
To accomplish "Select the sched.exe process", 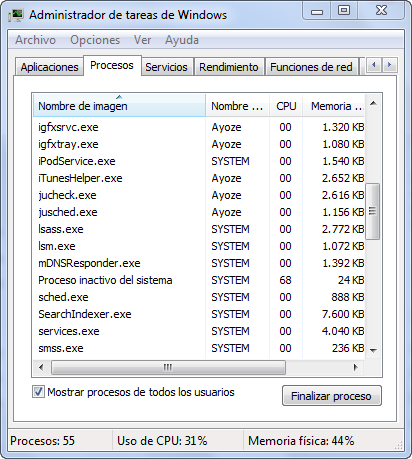I will click(x=199, y=297).
